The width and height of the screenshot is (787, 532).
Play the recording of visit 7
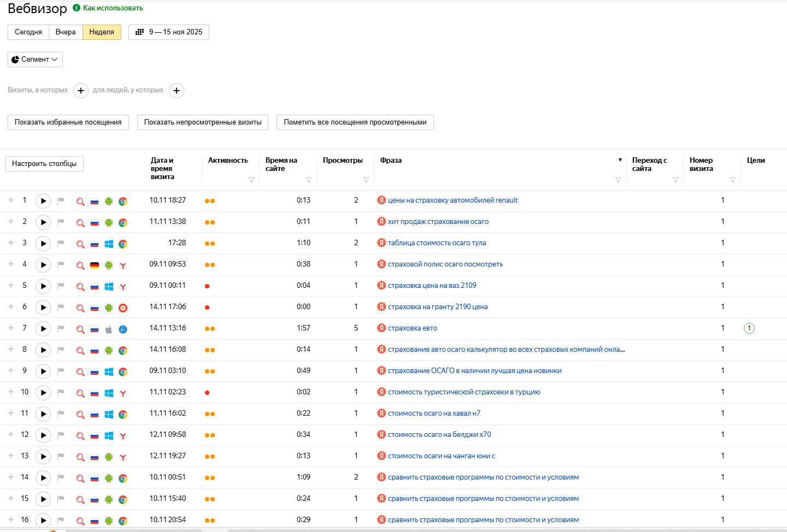coord(43,329)
